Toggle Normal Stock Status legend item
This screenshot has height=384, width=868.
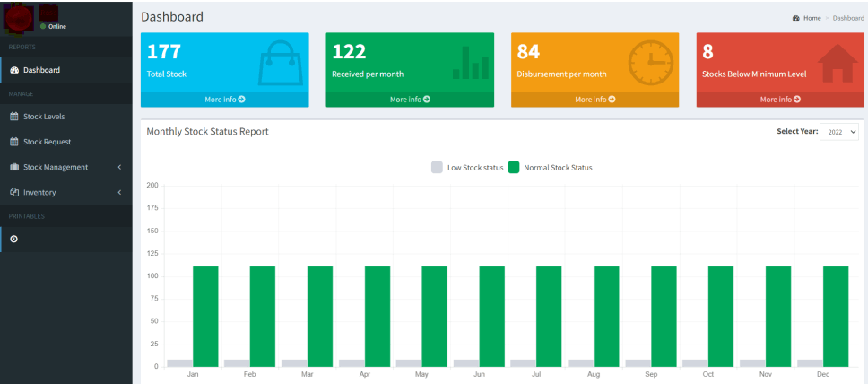(x=550, y=167)
